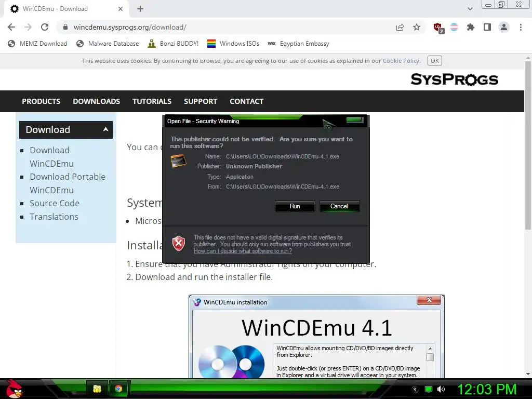Open the Angry Birds start button

(14, 389)
